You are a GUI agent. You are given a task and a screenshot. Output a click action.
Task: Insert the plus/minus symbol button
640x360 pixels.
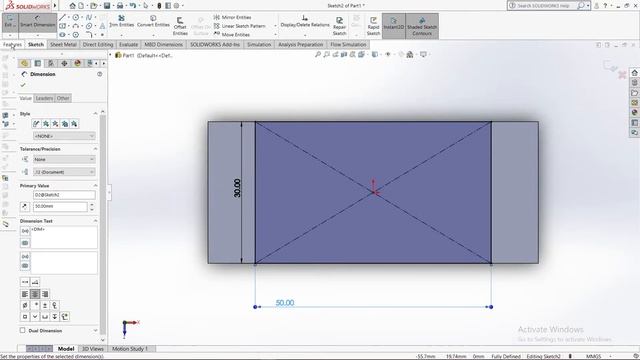tap(45, 305)
